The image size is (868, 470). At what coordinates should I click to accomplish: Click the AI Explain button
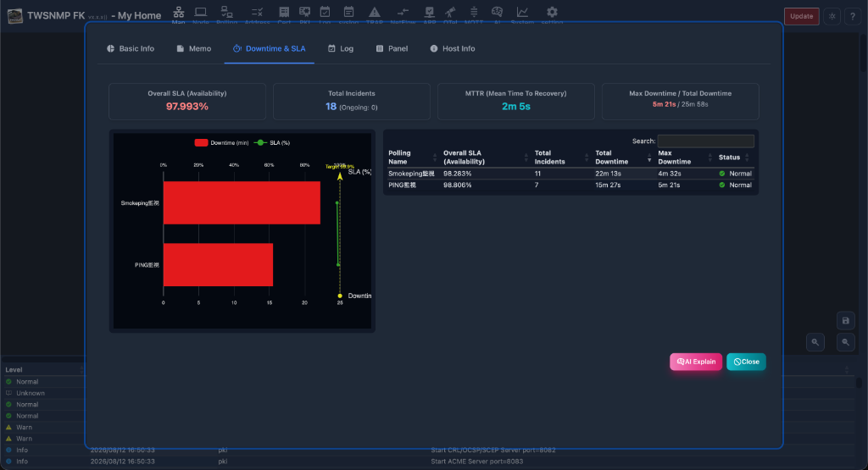pos(696,362)
